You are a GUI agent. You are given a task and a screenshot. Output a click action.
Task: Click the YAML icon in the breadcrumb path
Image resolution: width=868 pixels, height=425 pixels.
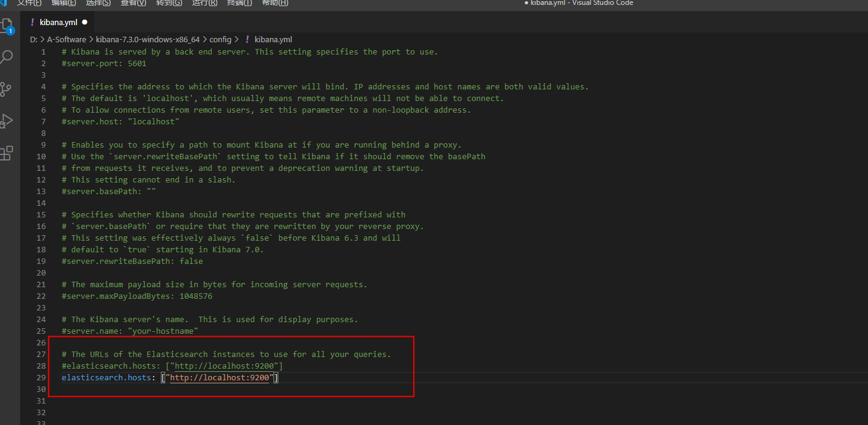coord(247,39)
